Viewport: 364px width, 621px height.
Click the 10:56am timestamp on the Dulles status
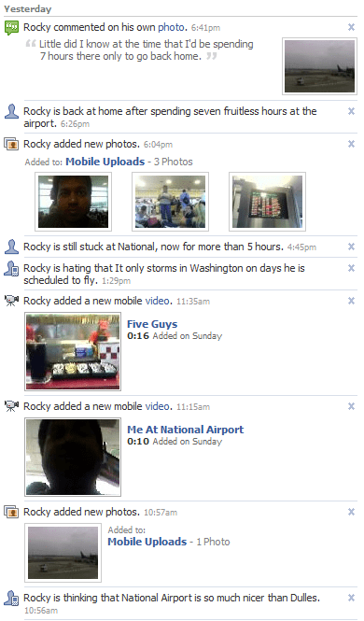tap(41, 611)
